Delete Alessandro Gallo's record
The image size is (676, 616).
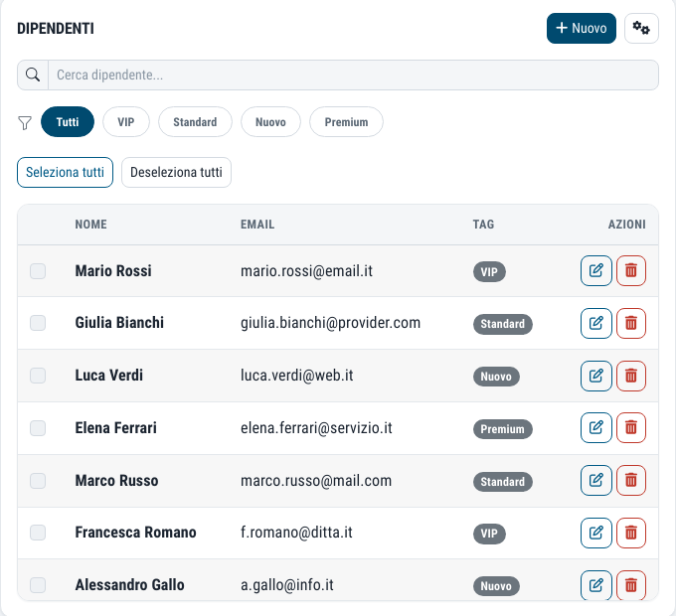pyautogui.click(x=630, y=585)
